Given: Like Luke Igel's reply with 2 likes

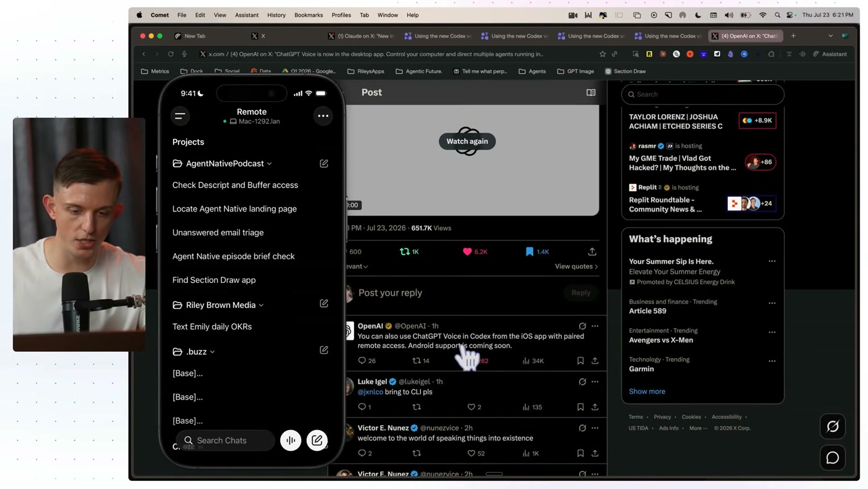Looking at the screenshot, I should point(474,407).
